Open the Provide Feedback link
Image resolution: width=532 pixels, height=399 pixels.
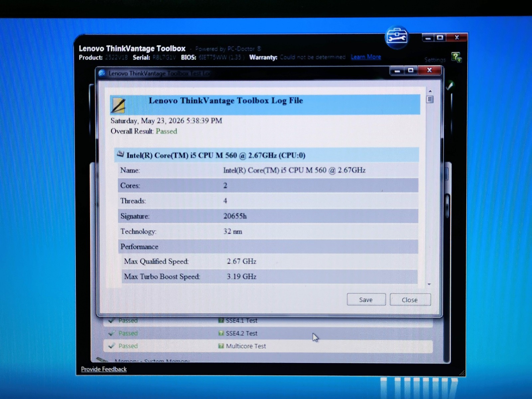tap(104, 369)
